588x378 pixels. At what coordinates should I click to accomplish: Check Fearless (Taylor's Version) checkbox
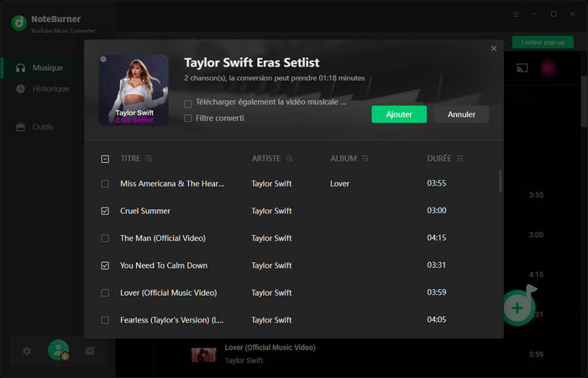105,320
